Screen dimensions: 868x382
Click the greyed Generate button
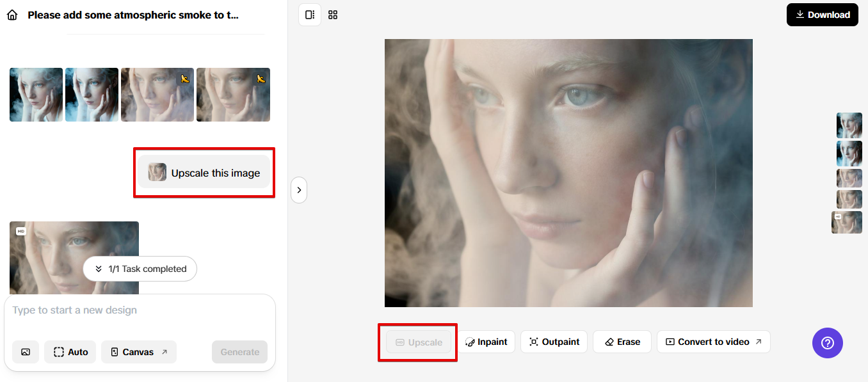(x=239, y=352)
